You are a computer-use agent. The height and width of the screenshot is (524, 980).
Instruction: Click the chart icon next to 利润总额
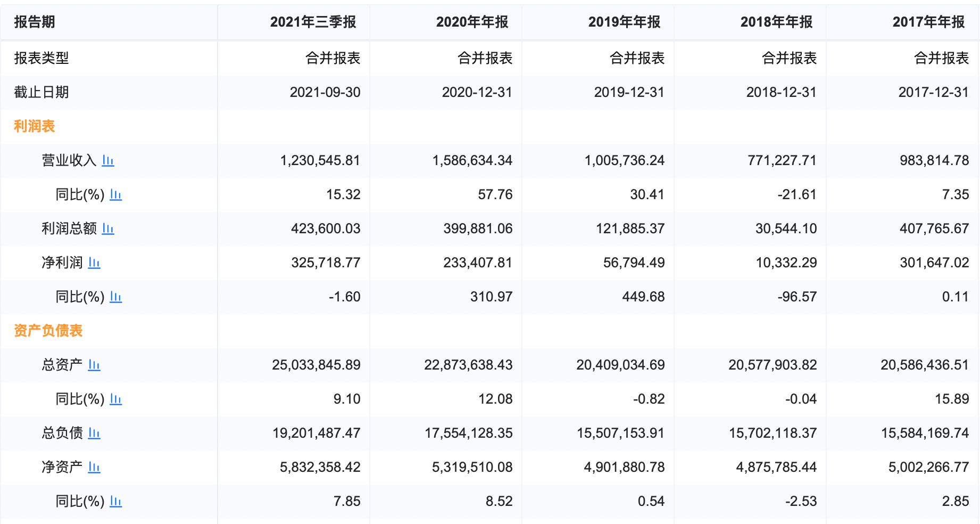click(x=108, y=229)
